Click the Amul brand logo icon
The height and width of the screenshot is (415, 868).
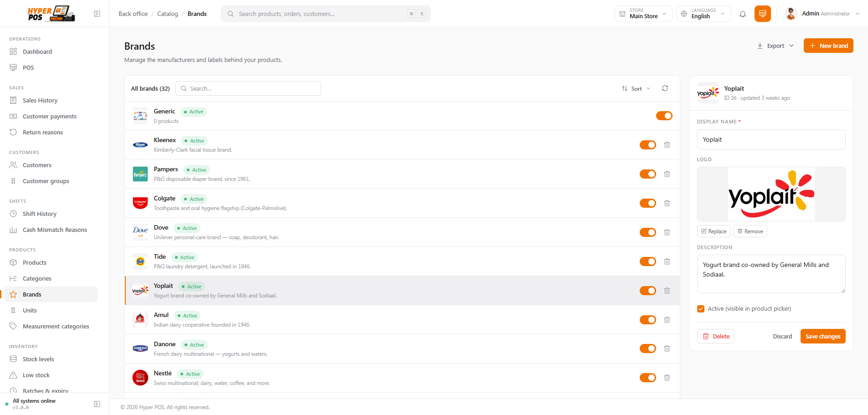(x=140, y=320)
